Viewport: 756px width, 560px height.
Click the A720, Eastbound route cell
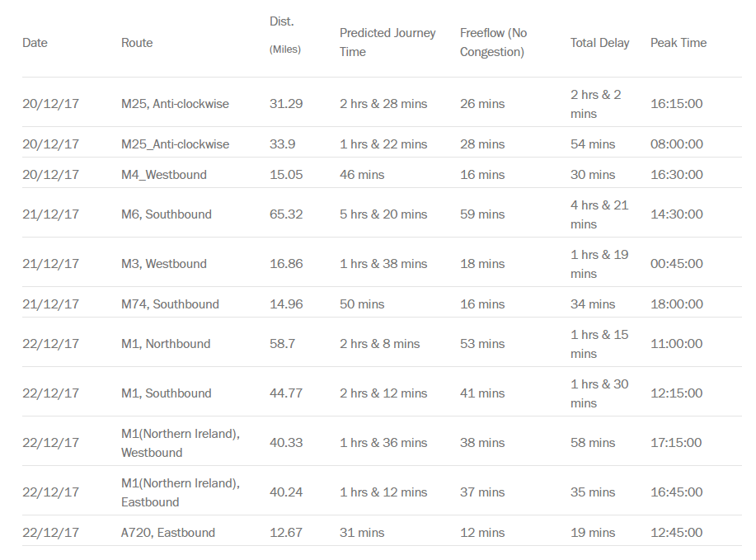tap(168, 533)
